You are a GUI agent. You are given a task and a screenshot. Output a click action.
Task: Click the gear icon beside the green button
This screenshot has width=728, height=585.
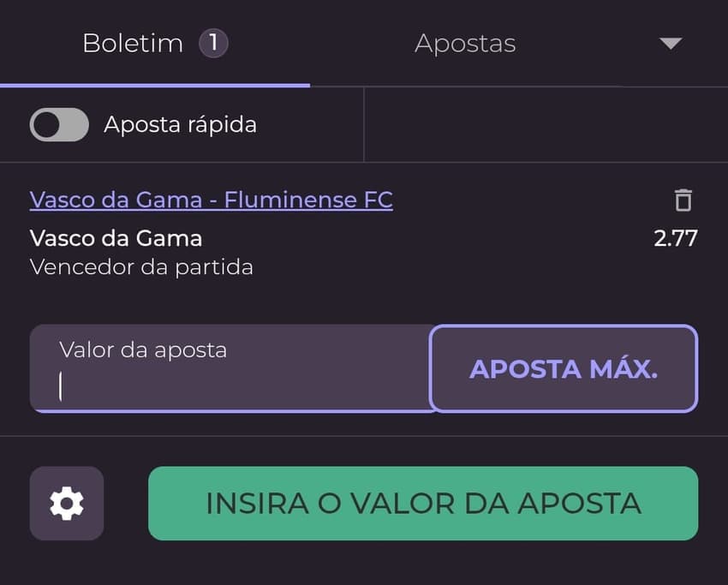click(67, 504)
